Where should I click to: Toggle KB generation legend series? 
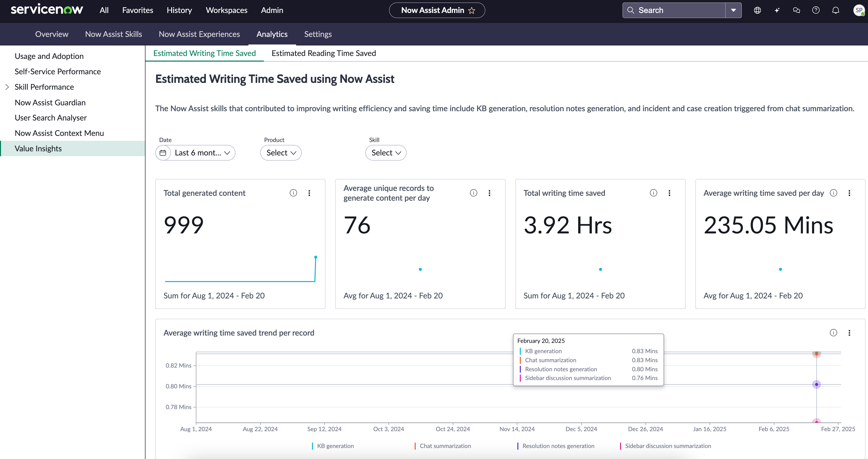point(333,446)
